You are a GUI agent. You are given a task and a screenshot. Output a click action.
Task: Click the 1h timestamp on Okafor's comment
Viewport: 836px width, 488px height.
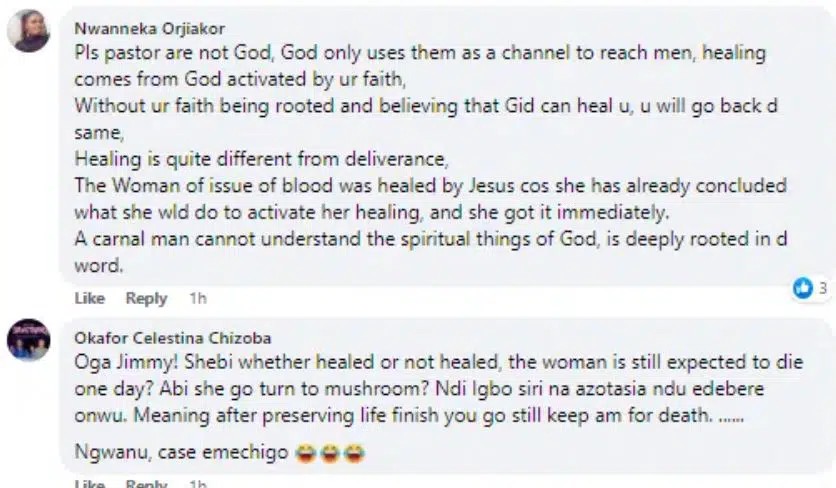(x=197, y=484)
